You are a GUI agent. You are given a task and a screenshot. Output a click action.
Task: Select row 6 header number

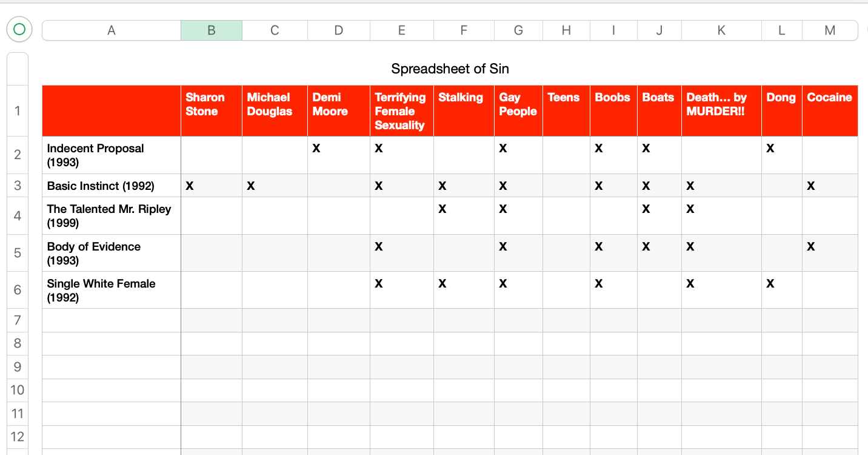pos(18,290)
